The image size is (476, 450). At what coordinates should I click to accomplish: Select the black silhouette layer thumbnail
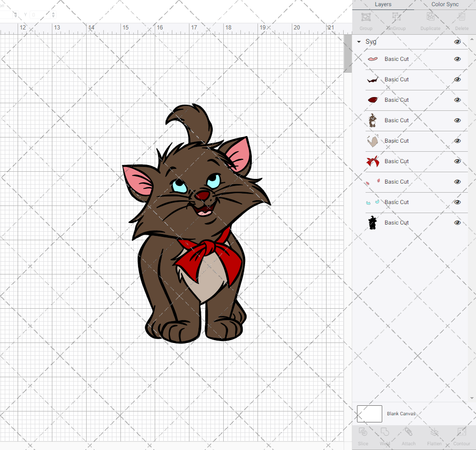coord(373,223)
